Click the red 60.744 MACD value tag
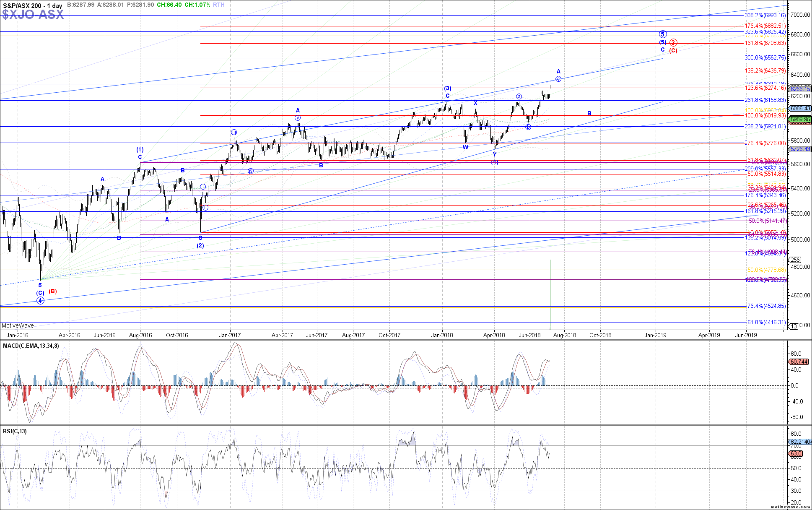The height and width of the screenshot is (510, 812). 799,362
